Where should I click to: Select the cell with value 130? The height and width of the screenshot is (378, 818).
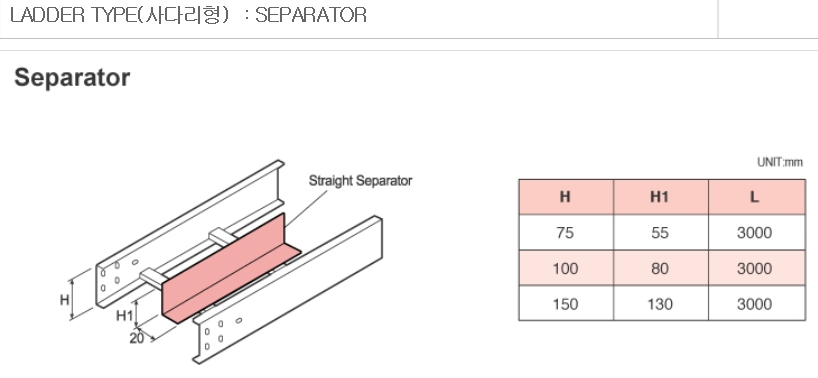point(660,303)
